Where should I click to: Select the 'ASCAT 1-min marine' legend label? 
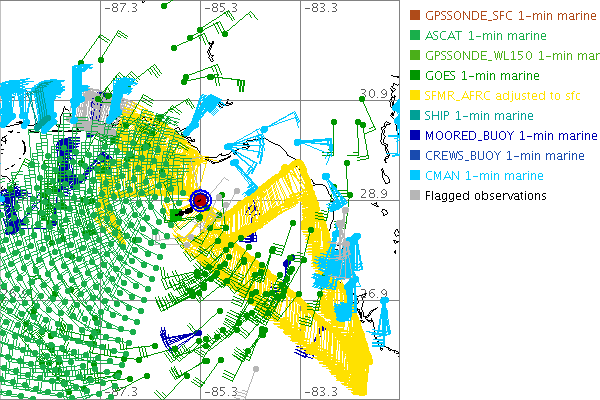coord(484,35)
